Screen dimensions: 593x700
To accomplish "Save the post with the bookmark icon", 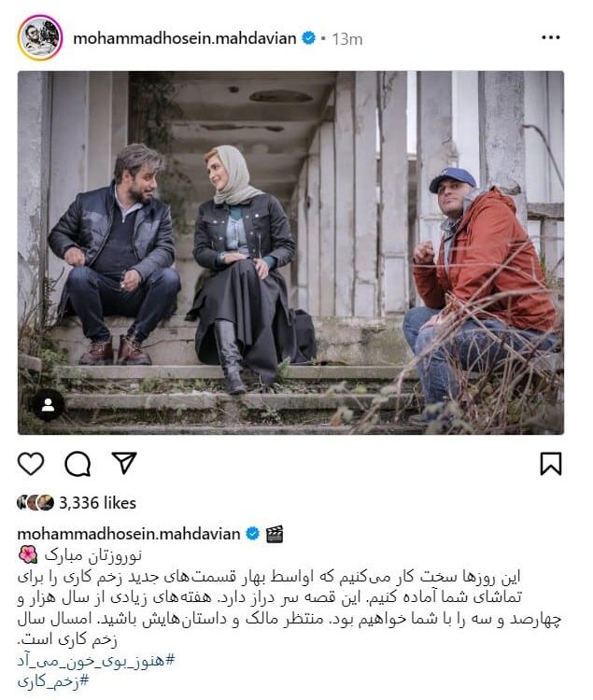I will pos(551,463).
